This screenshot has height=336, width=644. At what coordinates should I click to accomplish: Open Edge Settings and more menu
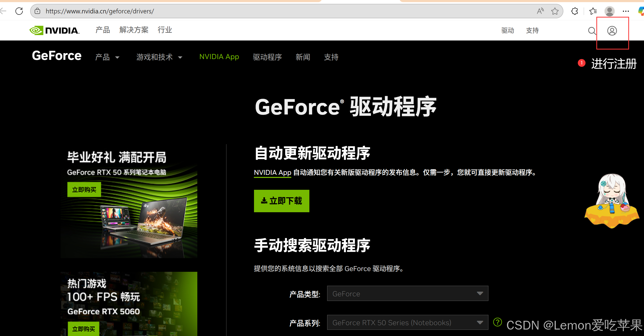click(x=626, y=11)
